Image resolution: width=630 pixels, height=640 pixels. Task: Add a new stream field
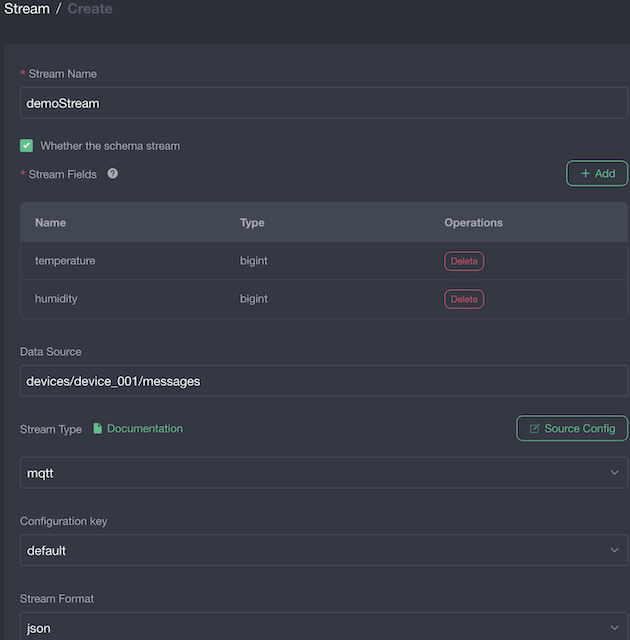(597, 173)
